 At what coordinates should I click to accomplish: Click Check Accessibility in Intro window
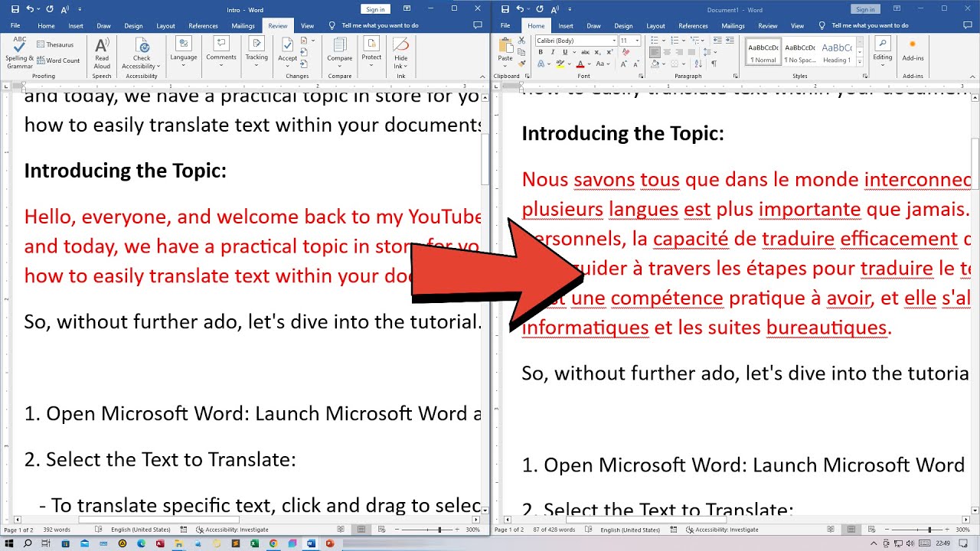pyautogui.click(x=142, y=52)
